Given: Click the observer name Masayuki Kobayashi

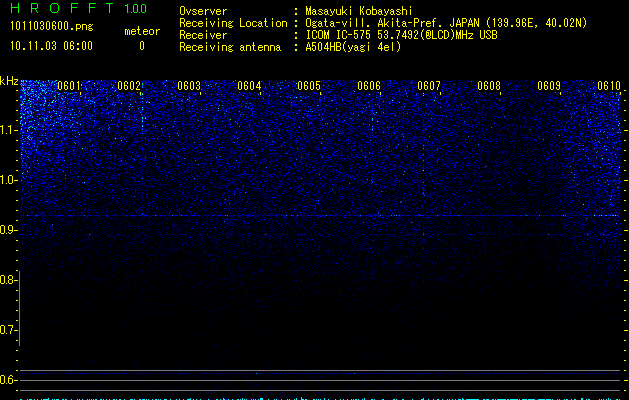Looking at the screenshot, I should [359, 11].
